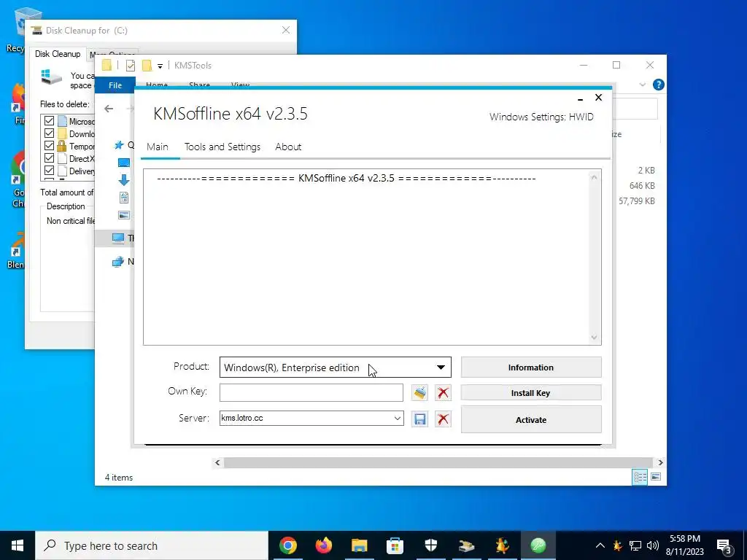Toggle the Downlo... checkbox in Disk Cleanup
747x560 pixels.
tap(49, 133)
